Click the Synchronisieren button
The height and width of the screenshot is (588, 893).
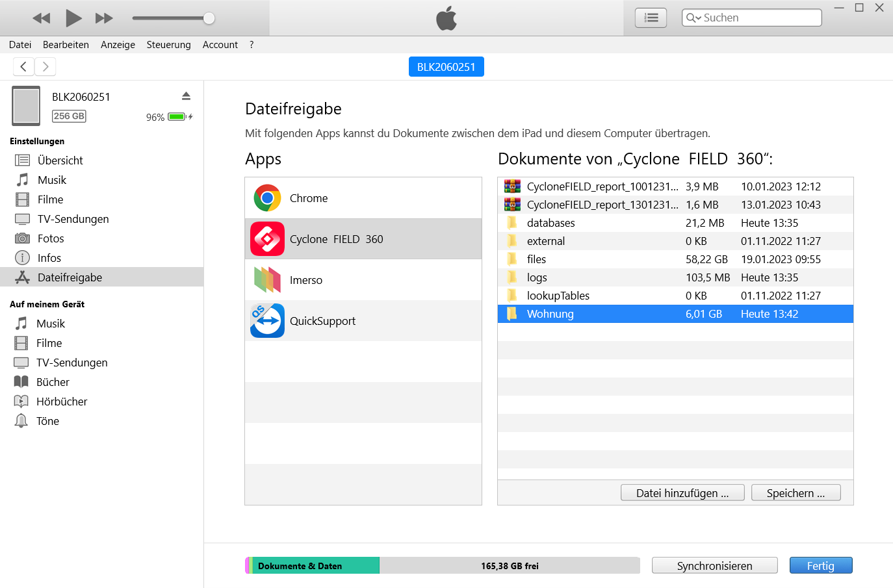714,566
